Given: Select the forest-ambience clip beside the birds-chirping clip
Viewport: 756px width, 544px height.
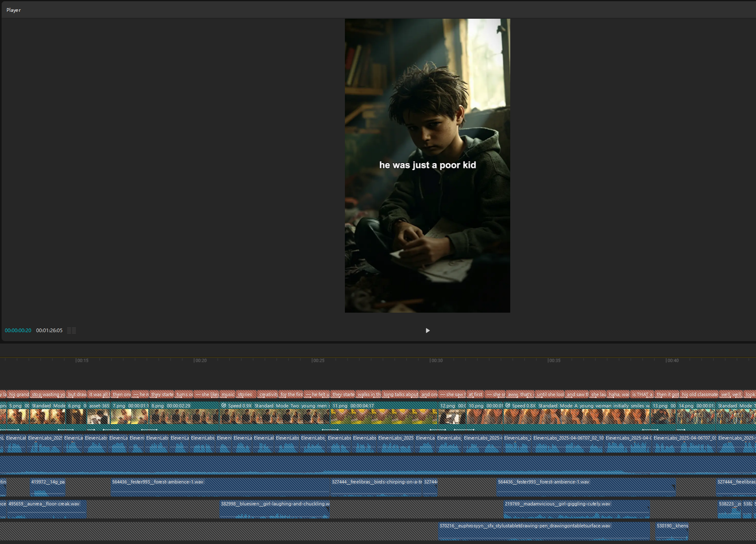Looking at the screenshot, I should [x=221, y=487].
